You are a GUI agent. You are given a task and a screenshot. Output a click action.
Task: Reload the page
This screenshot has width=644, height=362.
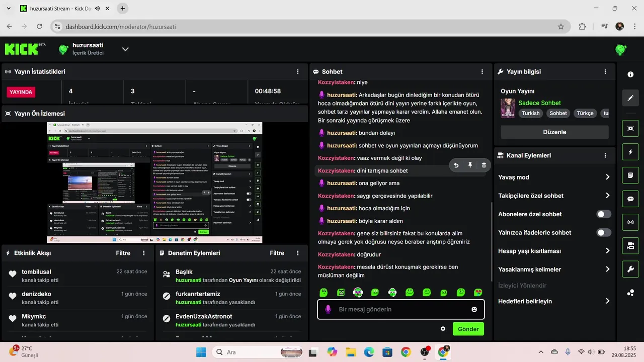coord(40,27)
